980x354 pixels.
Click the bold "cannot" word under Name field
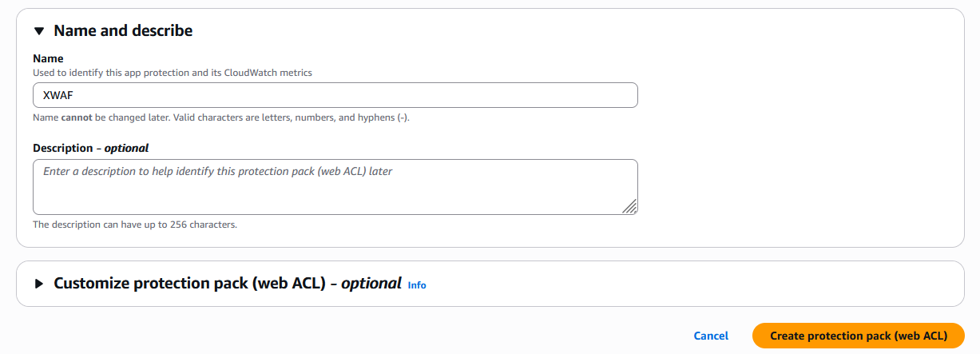[x=77, y=117]
